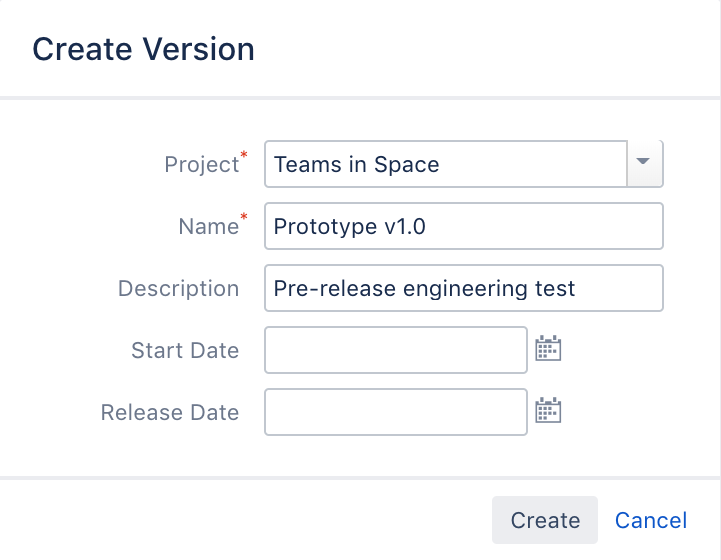Select the empty Release Date input
This screenshot has width=721, height=560.
pos(395,411)
